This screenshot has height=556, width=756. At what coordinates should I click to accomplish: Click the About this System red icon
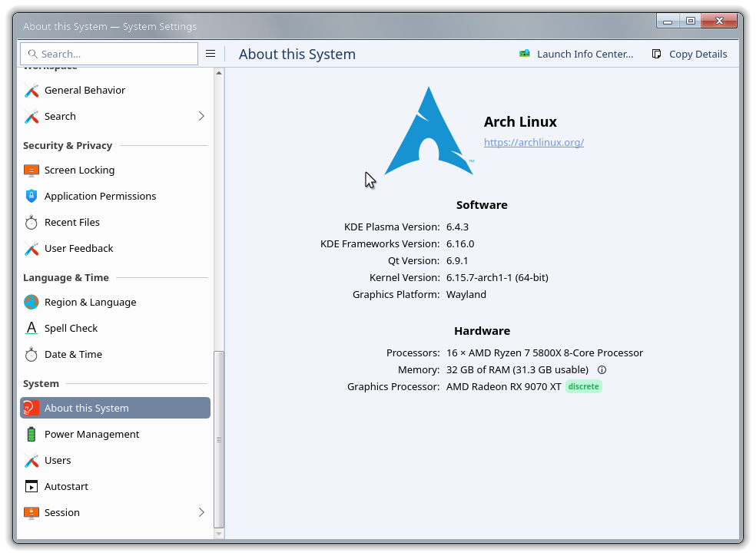31,408
